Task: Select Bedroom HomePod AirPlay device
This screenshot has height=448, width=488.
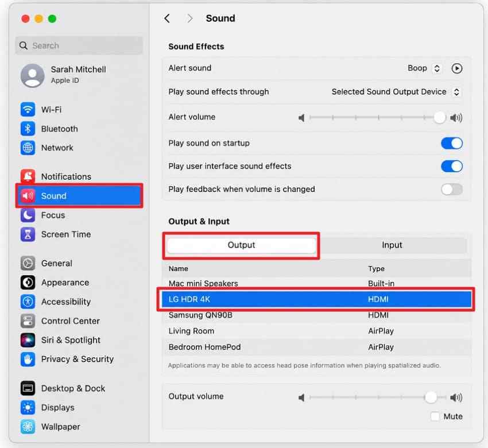Action: pos(316,347)
